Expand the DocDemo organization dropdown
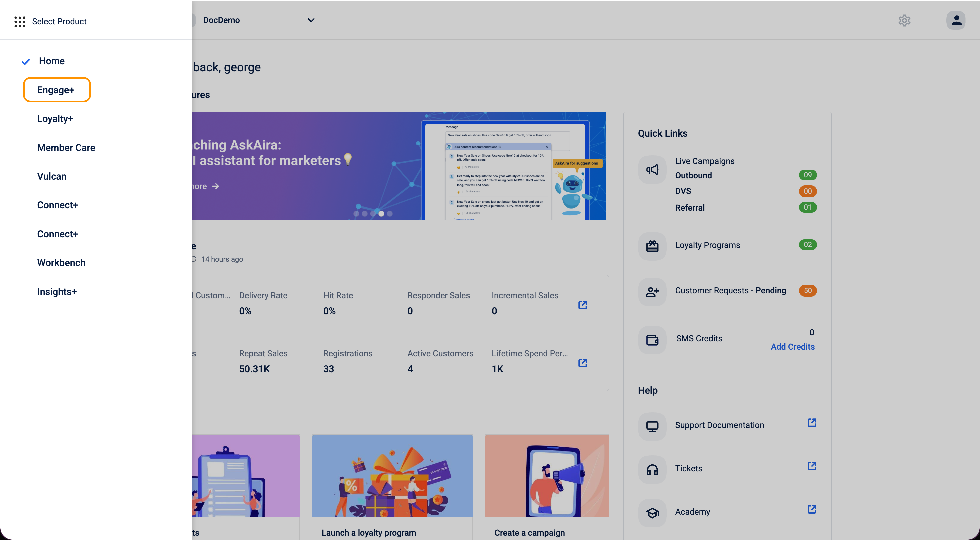 tap(311, 20)
